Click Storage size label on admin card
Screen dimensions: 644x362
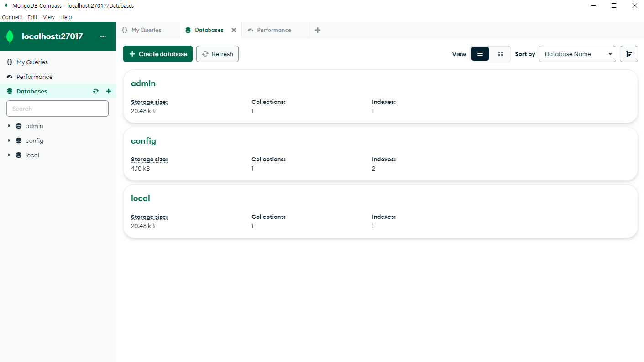149,102
